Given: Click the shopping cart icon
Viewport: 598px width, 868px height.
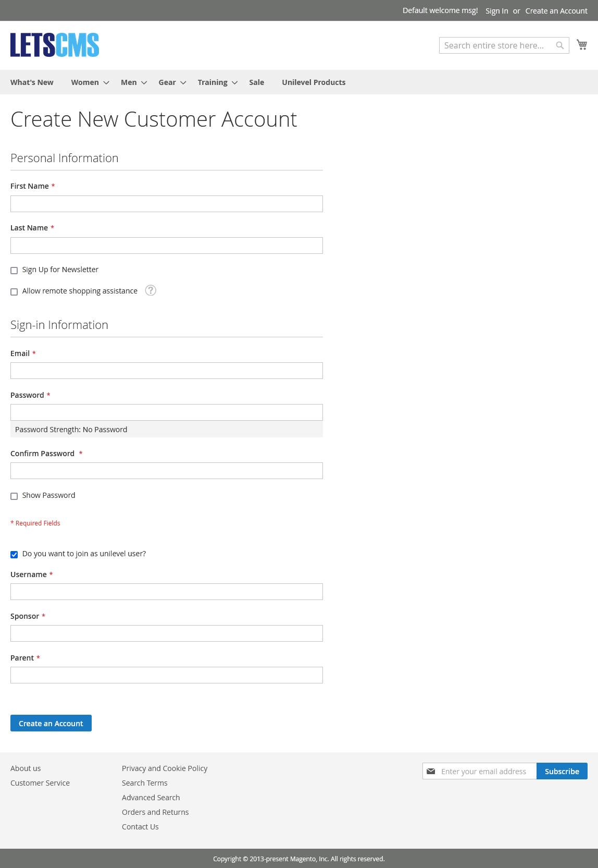Looking at the screenshot, I should [x=582, y=45].
